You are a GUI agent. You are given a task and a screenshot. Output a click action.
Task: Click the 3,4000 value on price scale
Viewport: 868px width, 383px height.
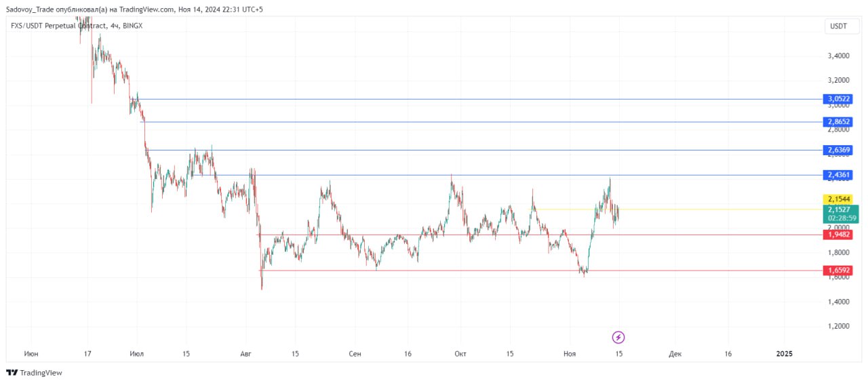tap(839, 56)
